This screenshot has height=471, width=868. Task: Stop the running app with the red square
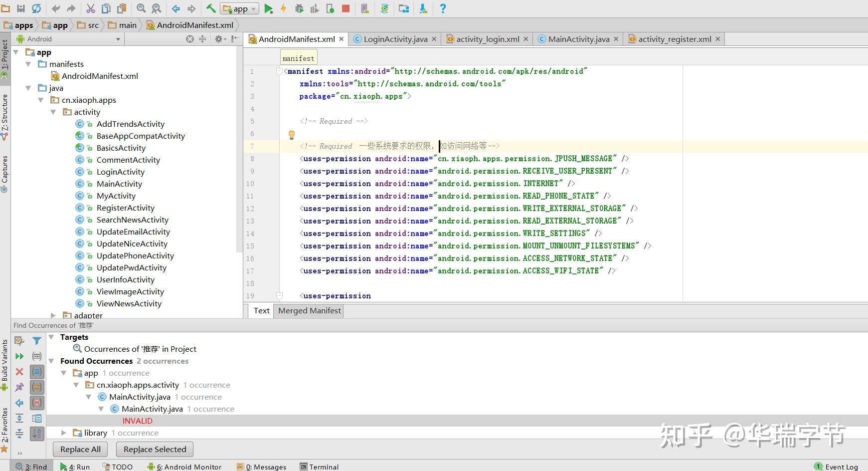[347, 8]
